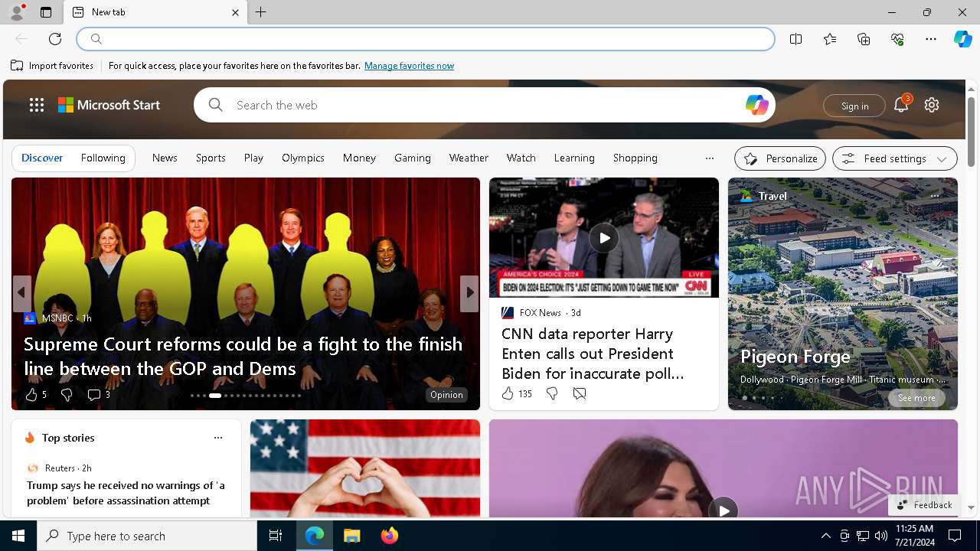Click the Refresh page icon
980x551 pixels.
(55, 39)
